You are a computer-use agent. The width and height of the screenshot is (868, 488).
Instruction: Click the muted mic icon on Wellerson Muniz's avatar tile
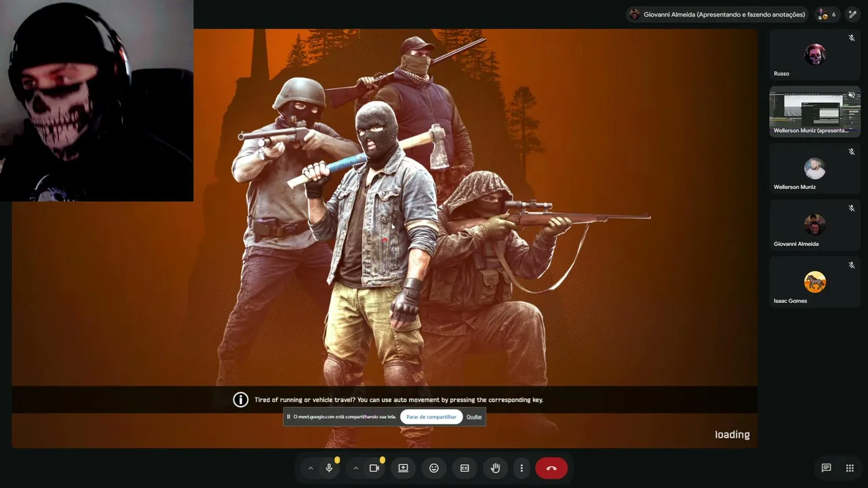pyautogui.click(x=852, y=152)
